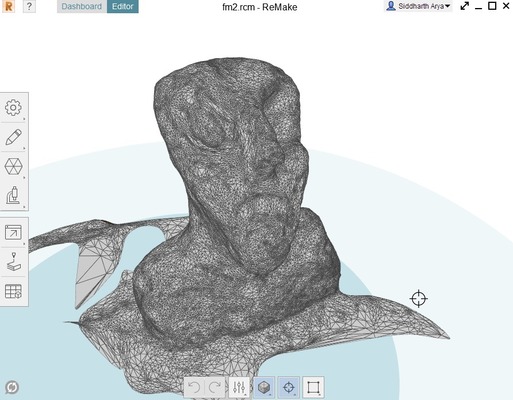Open the settings gear tool
513x400 pixels.
click(x=13, y=108)
